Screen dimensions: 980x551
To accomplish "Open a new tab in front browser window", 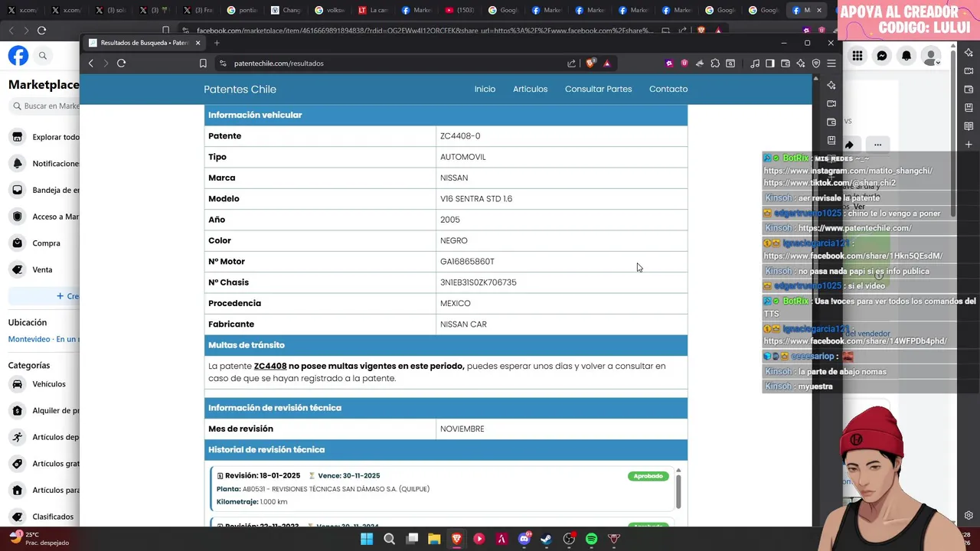I will point(217,43).
